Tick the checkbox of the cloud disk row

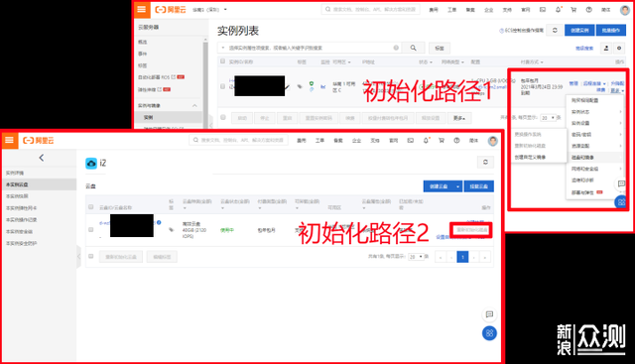tap(90, 229)
